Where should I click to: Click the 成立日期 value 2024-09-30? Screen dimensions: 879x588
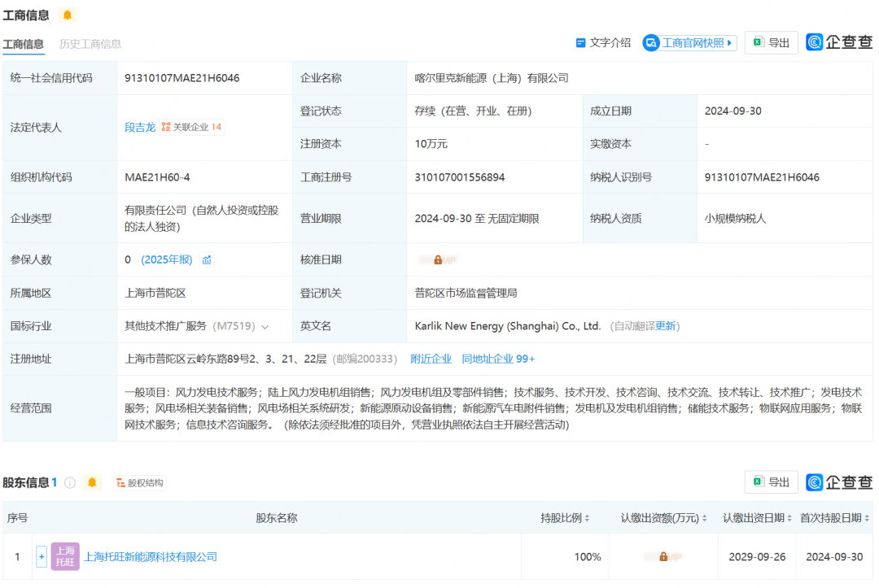coord(732,111)
